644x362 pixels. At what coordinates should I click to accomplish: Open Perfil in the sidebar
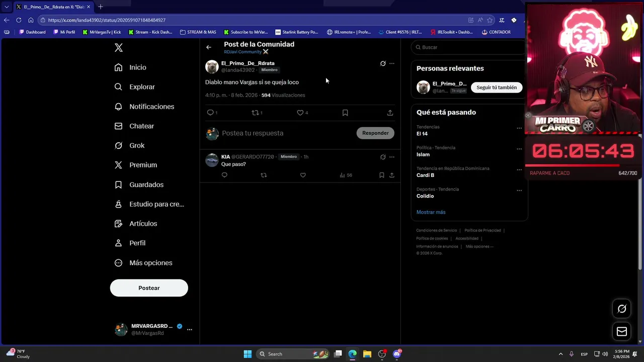[130, 243]
